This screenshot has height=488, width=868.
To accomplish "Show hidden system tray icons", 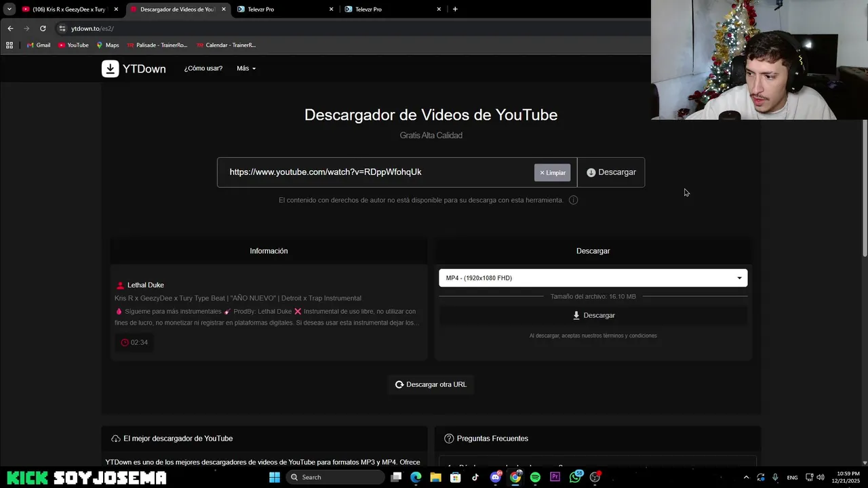I will [x=747, y=477].
